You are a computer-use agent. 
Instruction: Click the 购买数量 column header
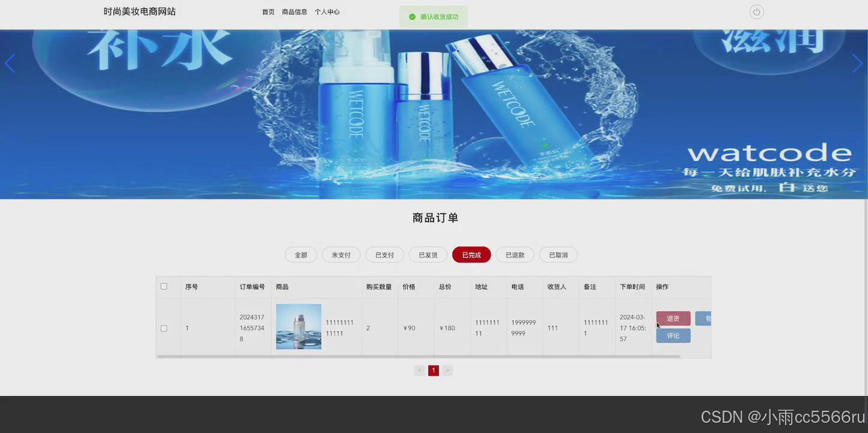(x=379, y=287)
